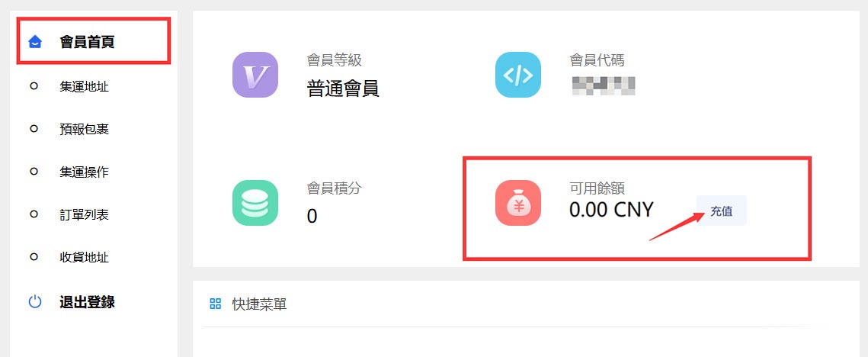Click the grid icon next to 快捷菜單
The width and height of the screenshot is (868, 357).
[216, 304]
